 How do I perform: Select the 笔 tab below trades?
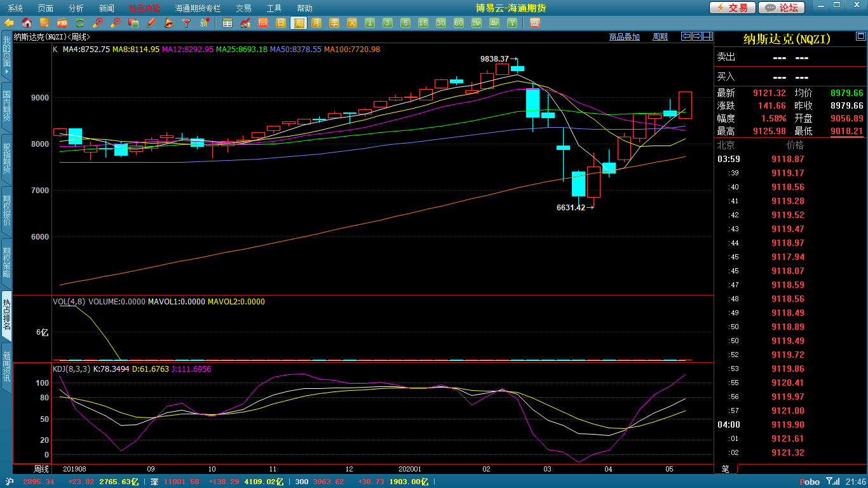(725, 469)
